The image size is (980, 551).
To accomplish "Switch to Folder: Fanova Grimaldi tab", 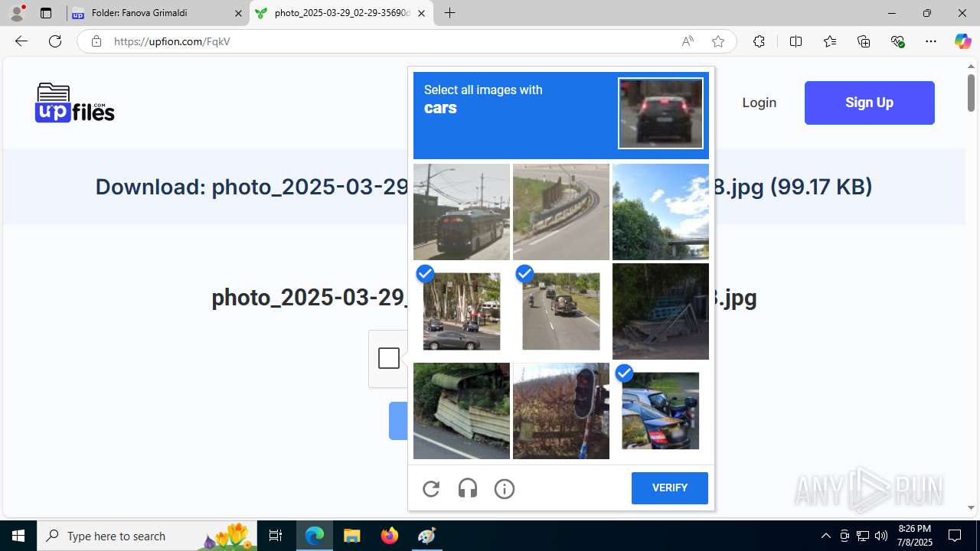I will [x=157, y=13].
